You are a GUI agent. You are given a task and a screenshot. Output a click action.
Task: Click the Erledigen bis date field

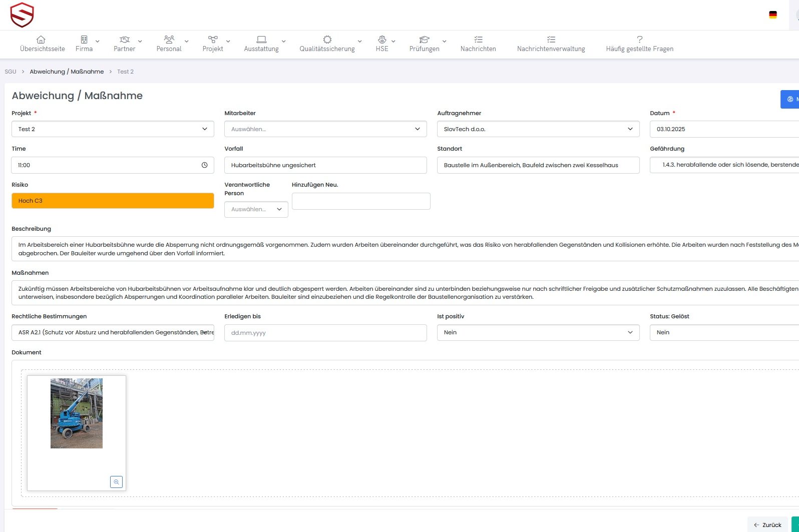click(x=325, y=333)
